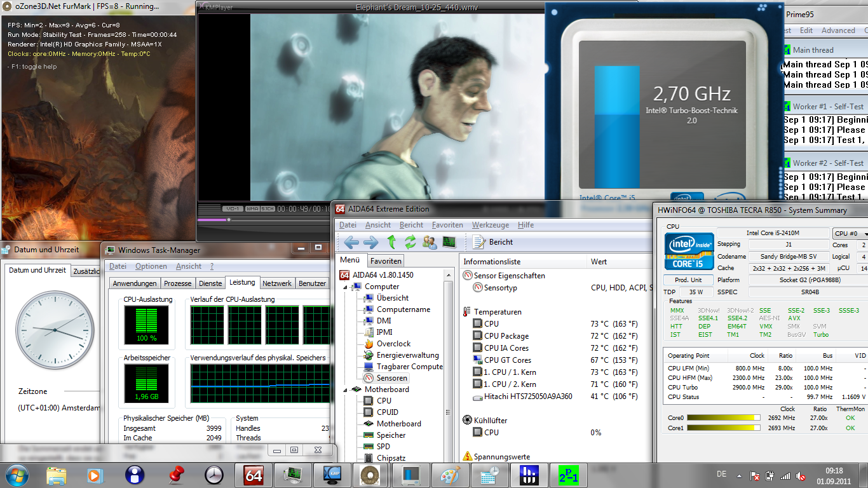868x488 pixels.
Task: Open Hilfe menu in AIDA64
Action: tap(526, 225)
